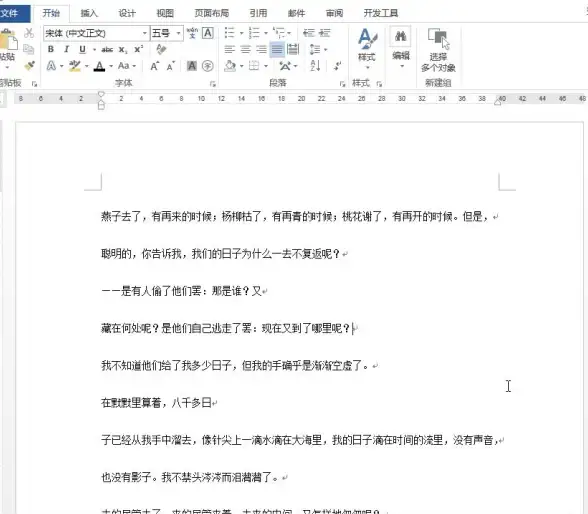Switch to the 开发工具 Developer tab
This screenshot has height=514, width=588.
[x=381, y=13]
